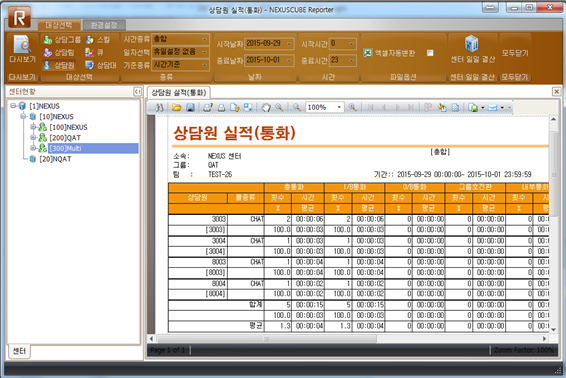Click the 모두닫기 button
This screenshot has width=566, height=378.
point(515,53)
